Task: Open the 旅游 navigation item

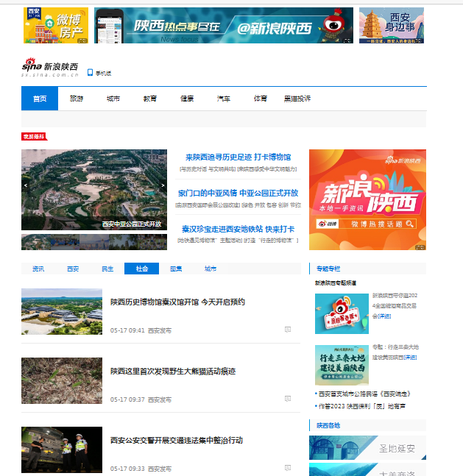Action: (77, 99)
